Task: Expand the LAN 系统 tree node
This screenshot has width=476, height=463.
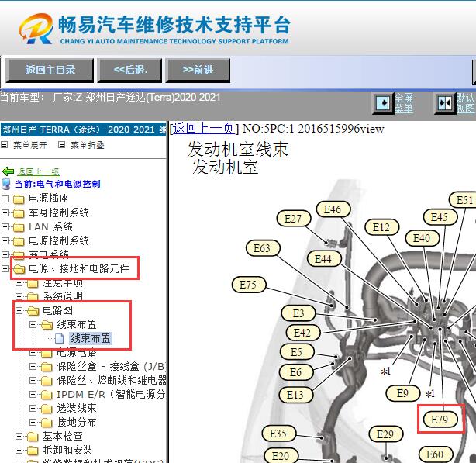Action: pyautogui.click(x=5, y=226)
